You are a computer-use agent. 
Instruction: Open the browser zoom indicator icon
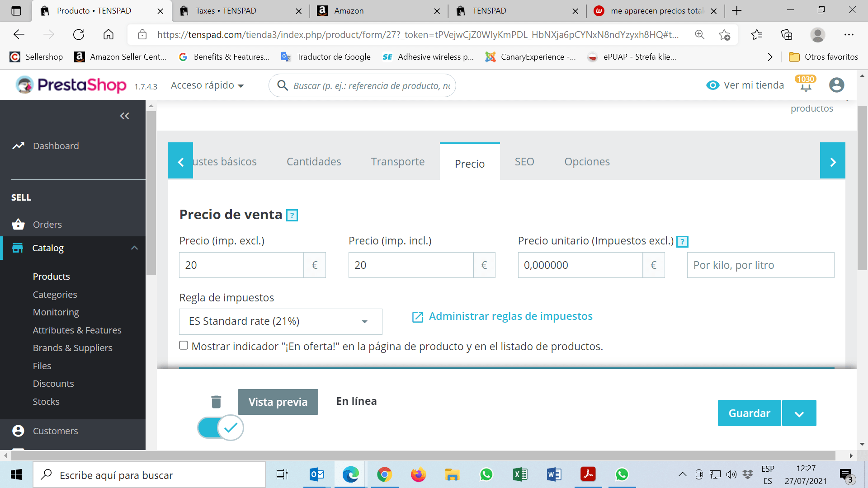coord(699,35)
